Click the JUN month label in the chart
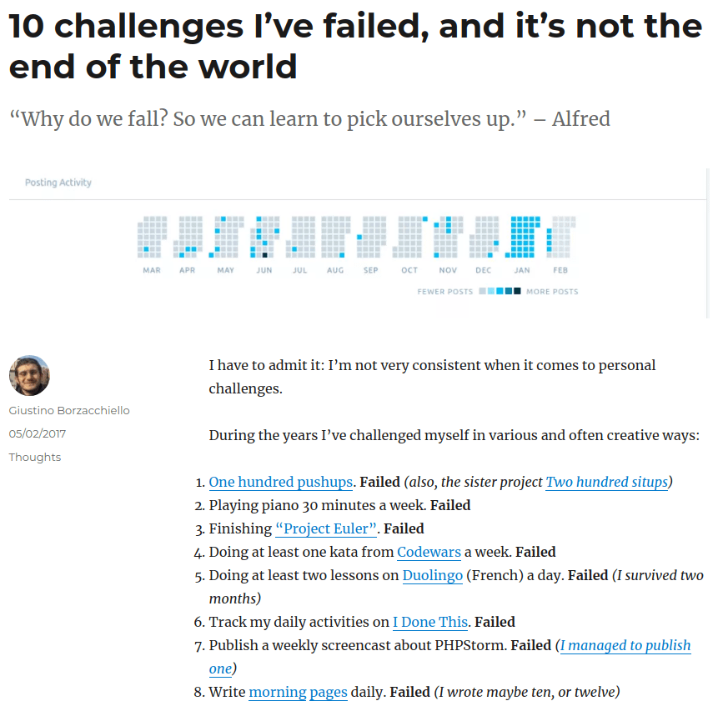This screenshot has width=728, height=701. tap(264, 270)
